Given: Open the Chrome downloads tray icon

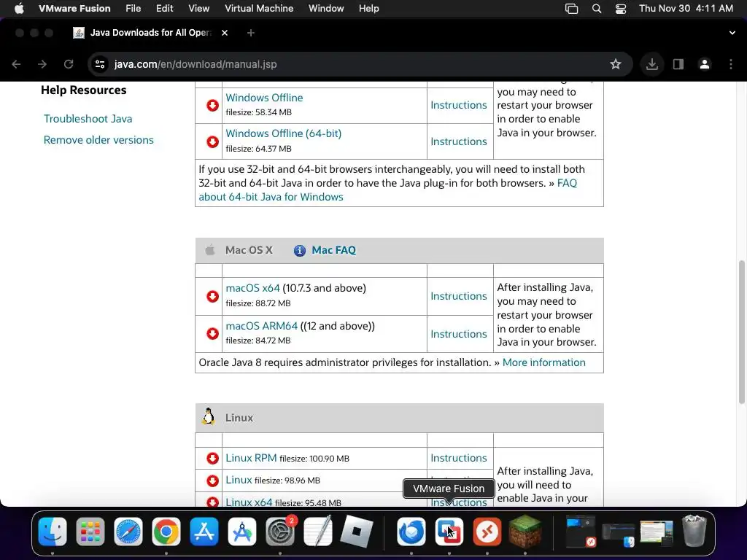Looking at the screenshot, I should [x=651, y=64].
